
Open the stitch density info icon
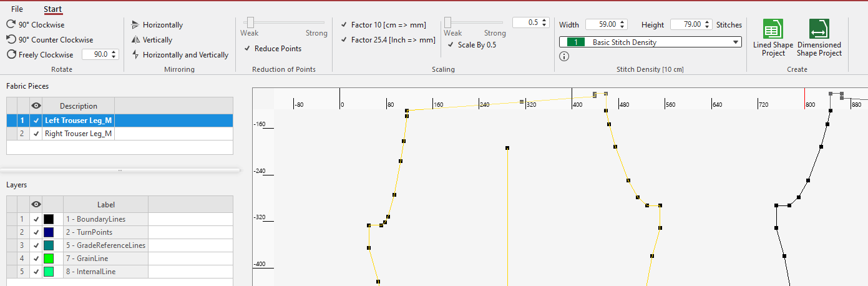tap(564, 57)
